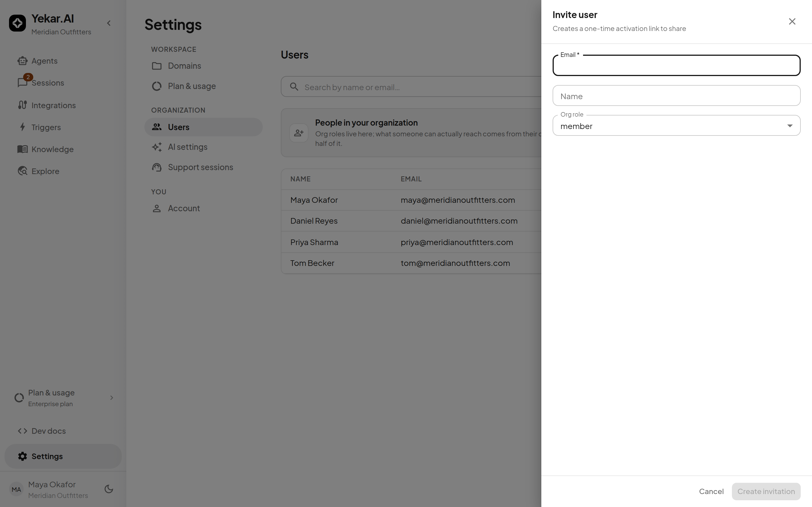
Task: Click the Integrations plug icon
Action: (23, 105)
